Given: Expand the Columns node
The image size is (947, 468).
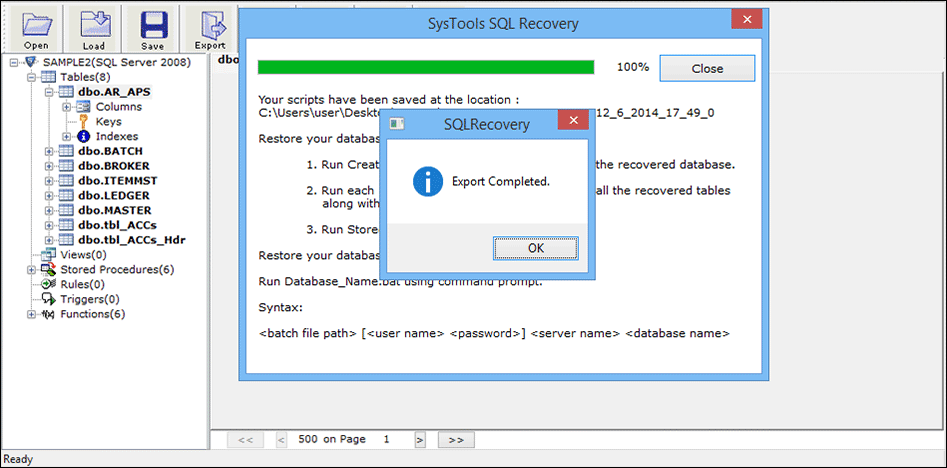Looking at the screenshot, I should (66, 107).
